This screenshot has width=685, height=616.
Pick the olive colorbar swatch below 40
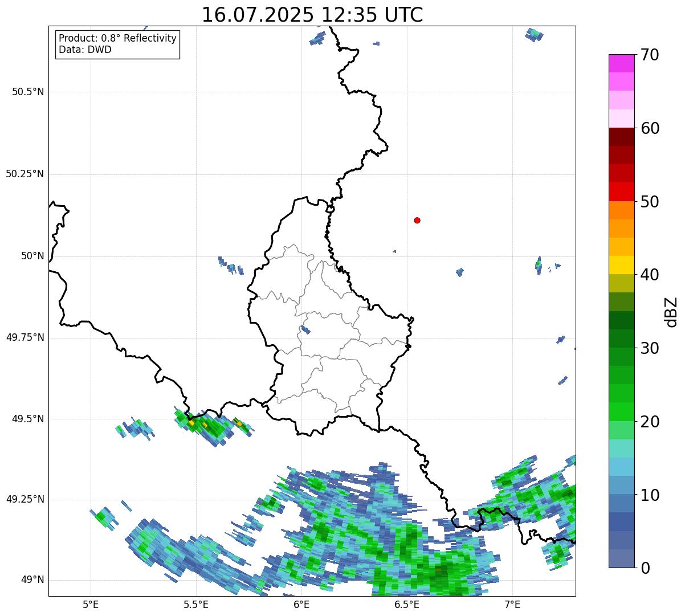pos(621,283)
